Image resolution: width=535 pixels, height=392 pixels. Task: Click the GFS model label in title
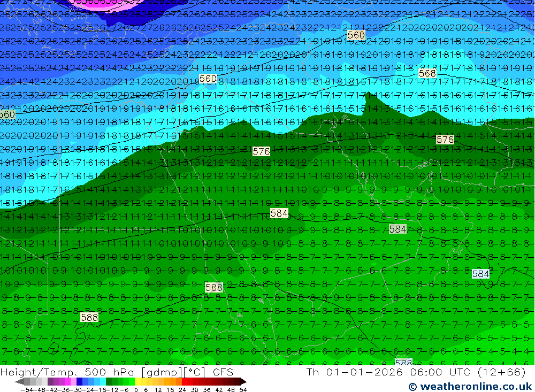(x=223, y=372)
